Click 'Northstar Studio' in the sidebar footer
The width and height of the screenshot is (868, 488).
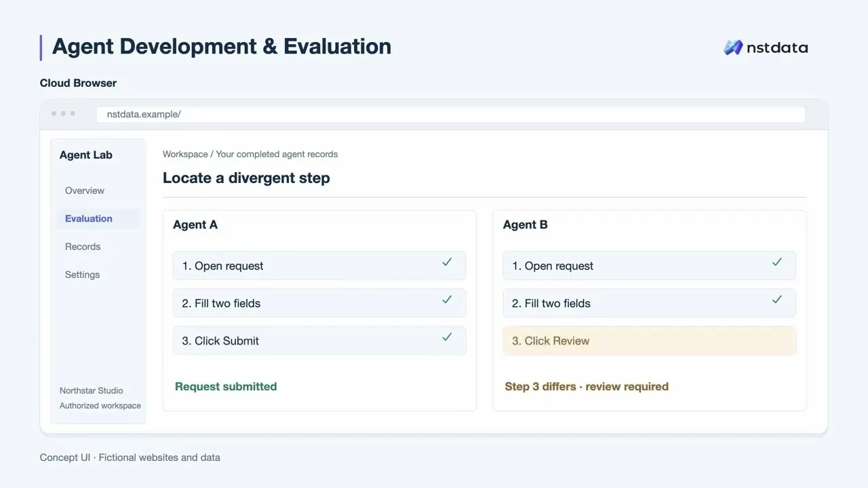[92, 390]
